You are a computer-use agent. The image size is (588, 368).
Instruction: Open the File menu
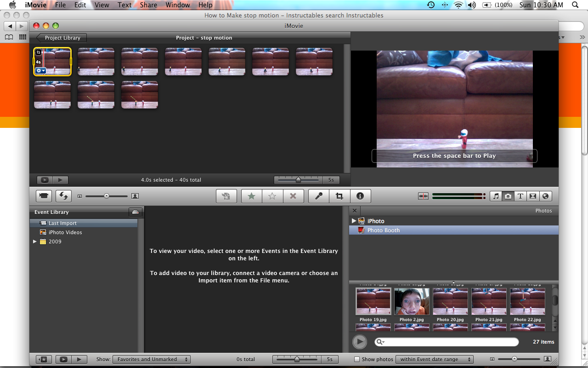pos(60,5)
